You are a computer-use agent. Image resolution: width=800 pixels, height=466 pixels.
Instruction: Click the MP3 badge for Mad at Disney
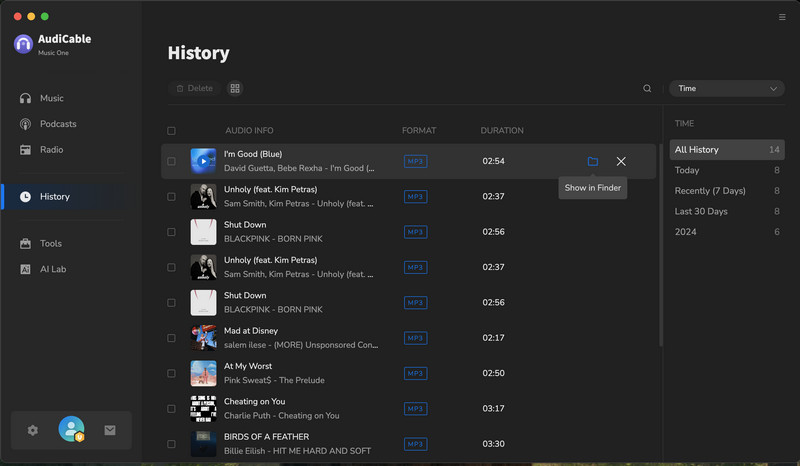[415, 338]
